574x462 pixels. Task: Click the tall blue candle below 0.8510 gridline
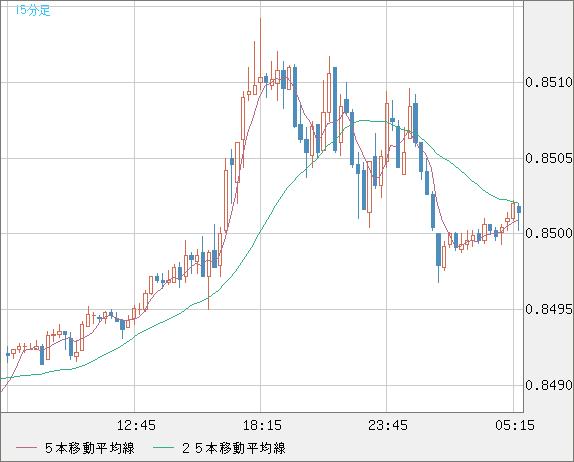coord(335,109)
